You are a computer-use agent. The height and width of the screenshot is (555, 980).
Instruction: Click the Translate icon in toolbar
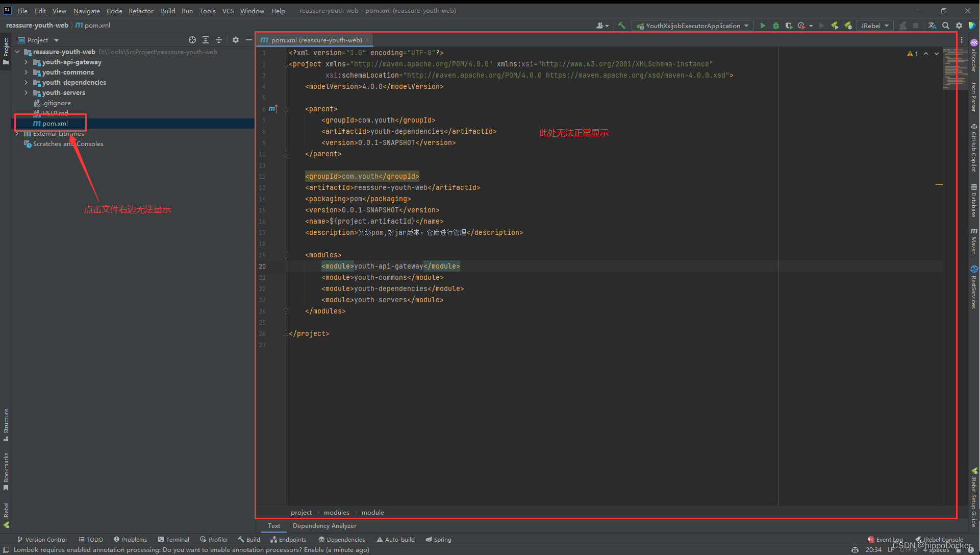[932, 26]
